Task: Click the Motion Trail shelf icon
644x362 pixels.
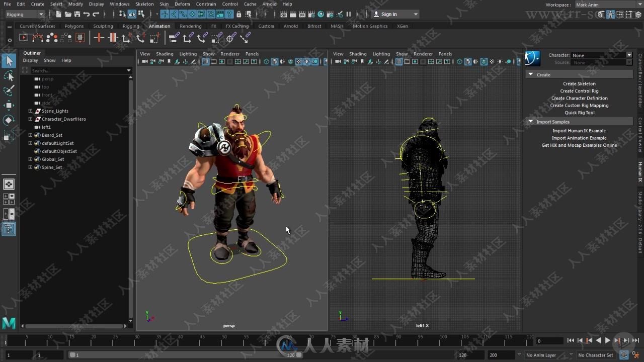Action: (x=38, y=38)
